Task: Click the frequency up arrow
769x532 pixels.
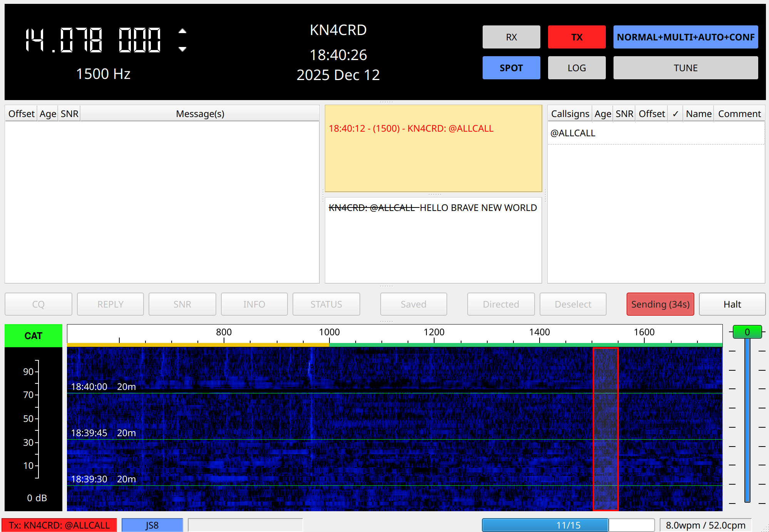Action: 182,31
